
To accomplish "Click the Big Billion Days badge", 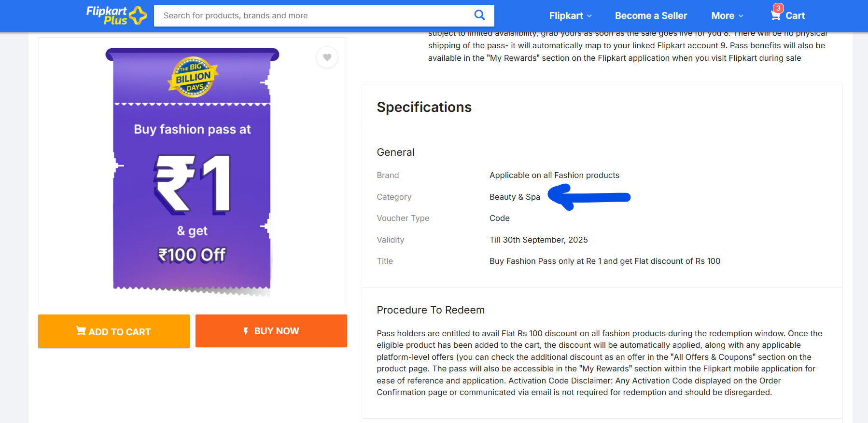I will (x=193, y=77).
